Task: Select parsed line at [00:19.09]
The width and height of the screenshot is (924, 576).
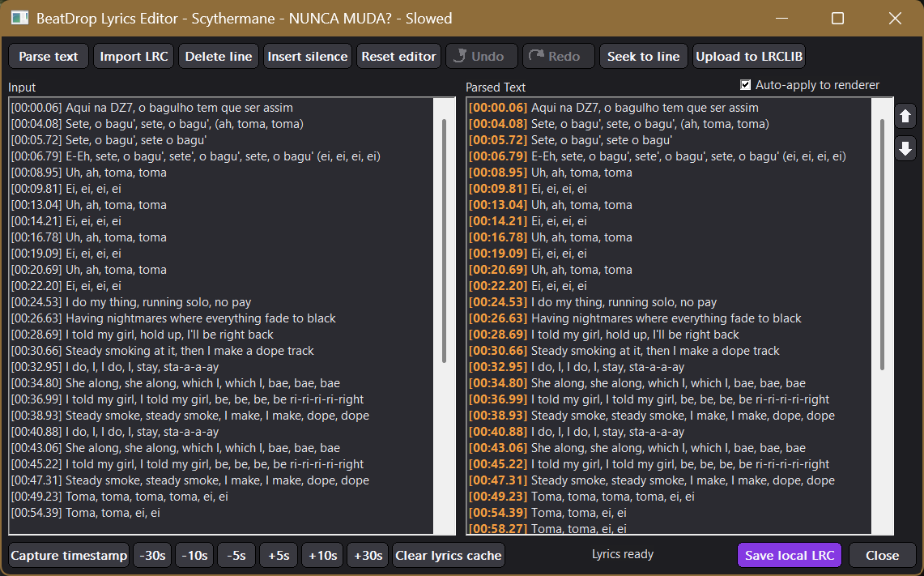Action: [x=528, y=254]
